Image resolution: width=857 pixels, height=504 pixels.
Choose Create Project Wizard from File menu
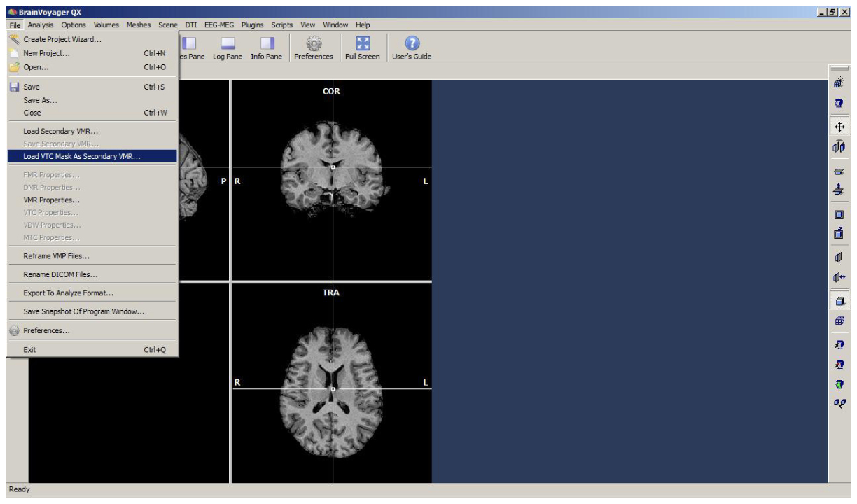92,39
